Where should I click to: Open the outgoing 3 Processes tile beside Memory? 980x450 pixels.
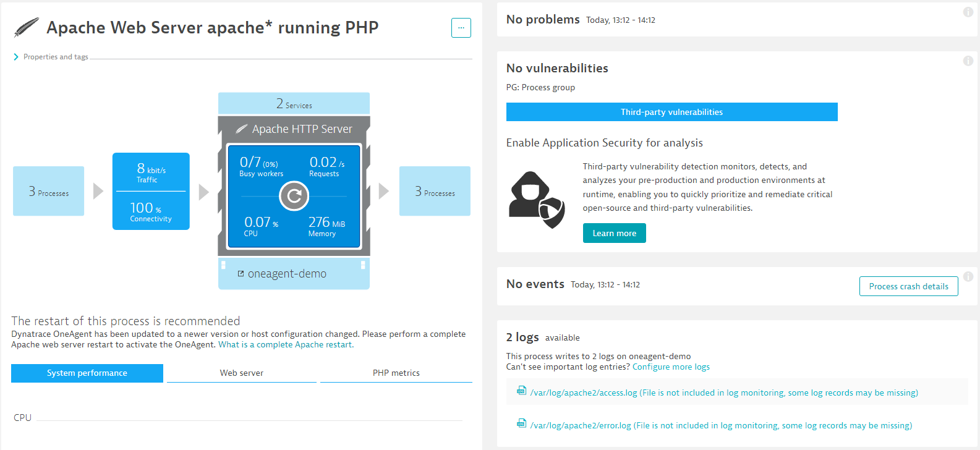435,191
